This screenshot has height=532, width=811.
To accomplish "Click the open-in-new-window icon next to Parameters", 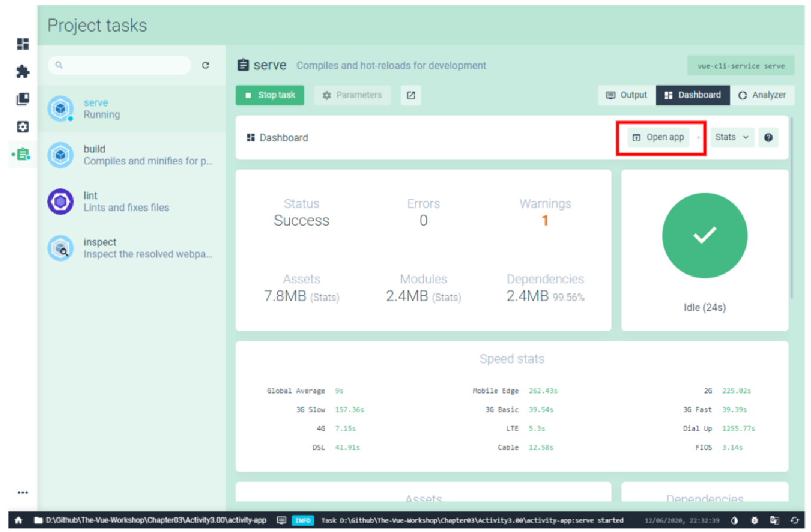I will click(411, 95).
